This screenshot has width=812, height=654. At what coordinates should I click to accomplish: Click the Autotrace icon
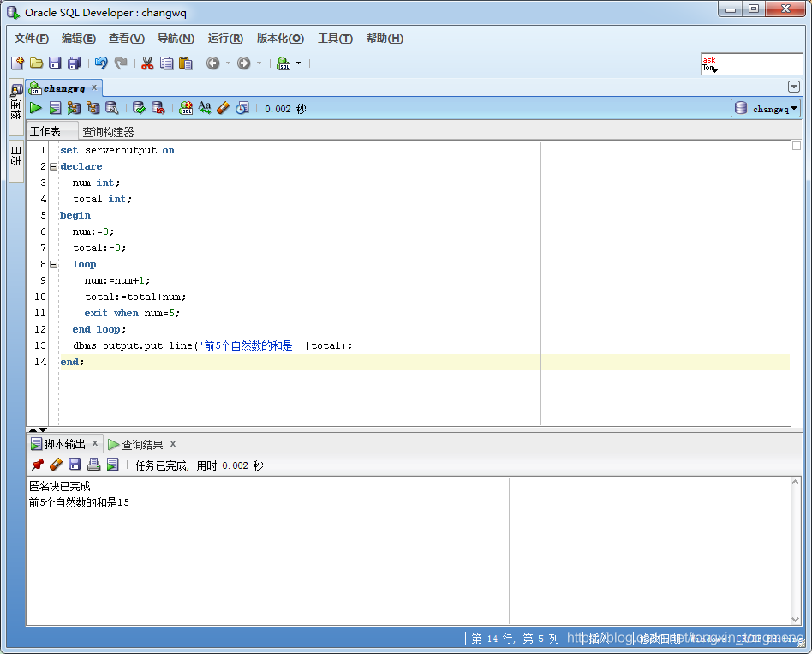click(93, 108)
